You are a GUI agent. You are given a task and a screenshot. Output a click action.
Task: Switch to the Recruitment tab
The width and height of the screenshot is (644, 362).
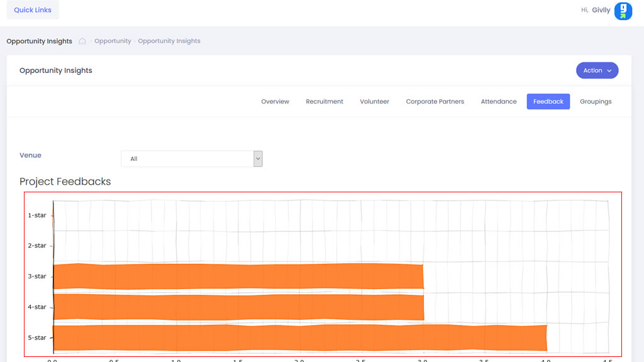pos(325,102)
